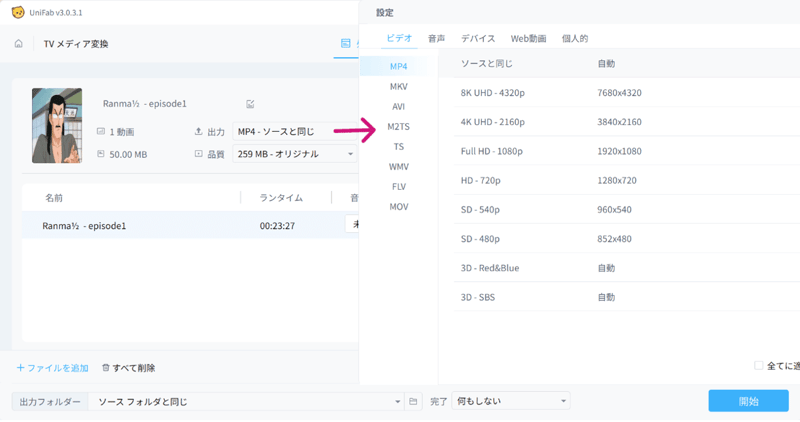Pick the TS format
The image size is (800, 422).
pyautogui.click(x=398, y=146)
